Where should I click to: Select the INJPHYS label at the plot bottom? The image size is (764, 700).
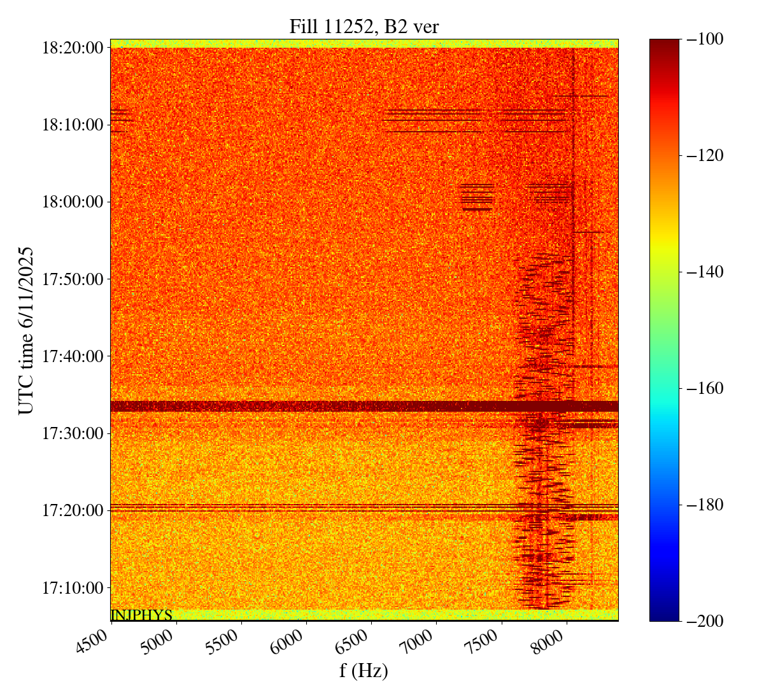pyautogui.click(x=141, y=615)
